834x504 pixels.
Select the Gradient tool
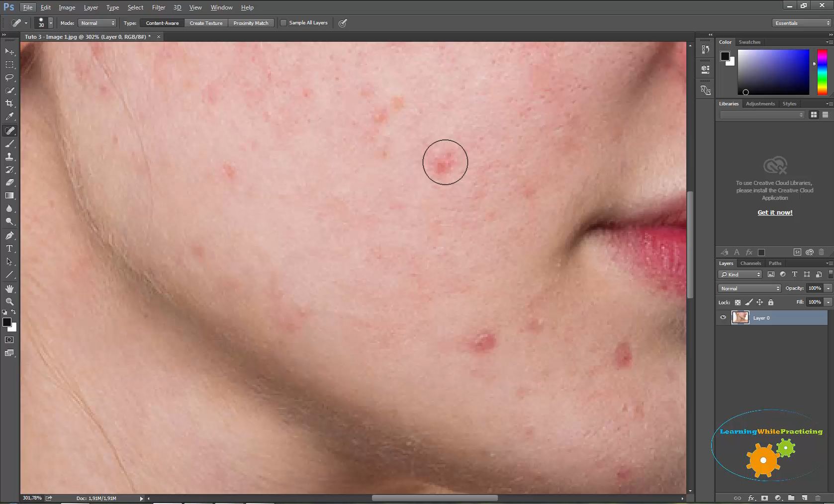coord(9,195)
